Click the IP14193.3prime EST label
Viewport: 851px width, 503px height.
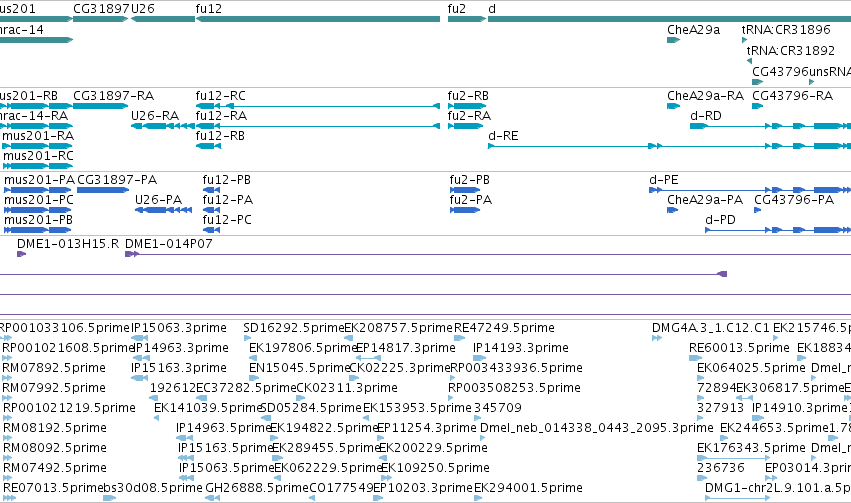(520, 348)
